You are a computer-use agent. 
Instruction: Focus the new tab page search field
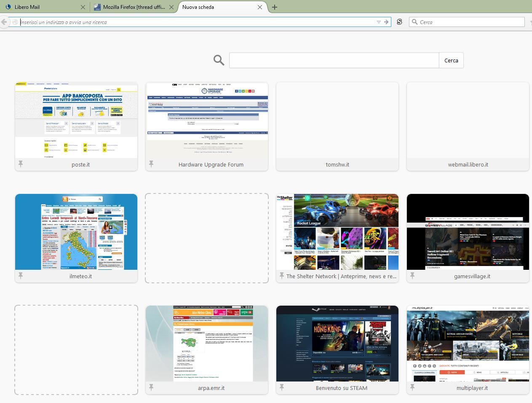point(334,60)
